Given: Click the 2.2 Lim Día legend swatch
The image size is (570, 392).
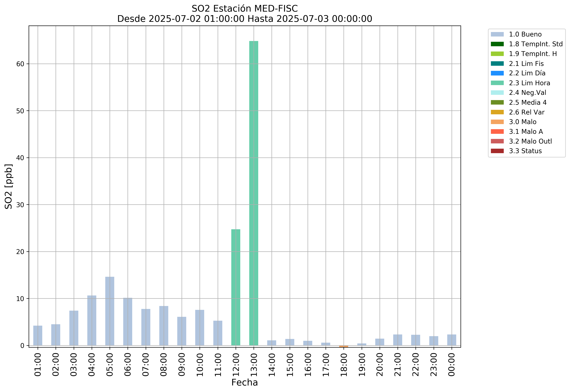Looking at the screenshot, I should pos(497,73).
